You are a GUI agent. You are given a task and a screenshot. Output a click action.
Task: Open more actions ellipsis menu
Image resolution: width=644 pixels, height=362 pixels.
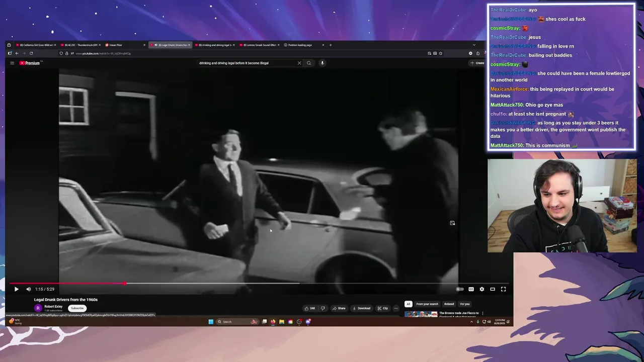coord(396,308)
